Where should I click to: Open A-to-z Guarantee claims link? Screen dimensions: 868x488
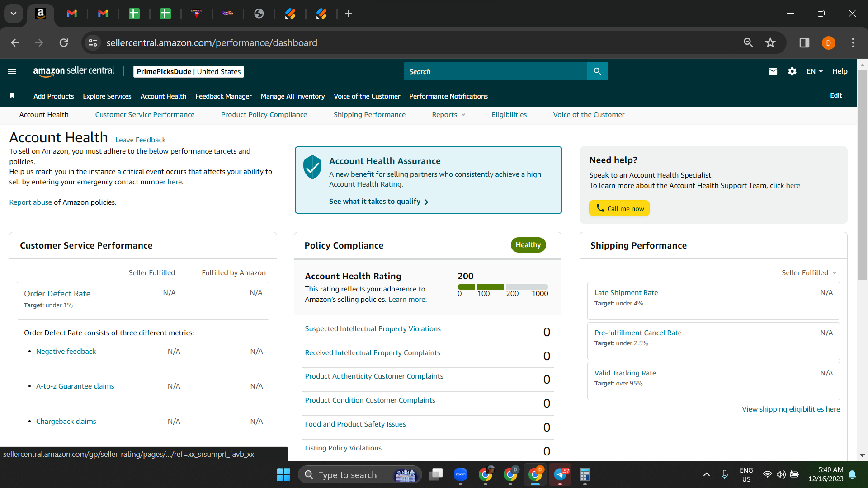75,386
